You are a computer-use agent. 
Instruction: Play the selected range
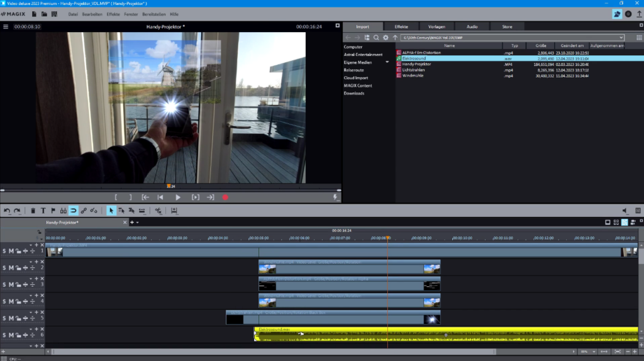(196, 197)
